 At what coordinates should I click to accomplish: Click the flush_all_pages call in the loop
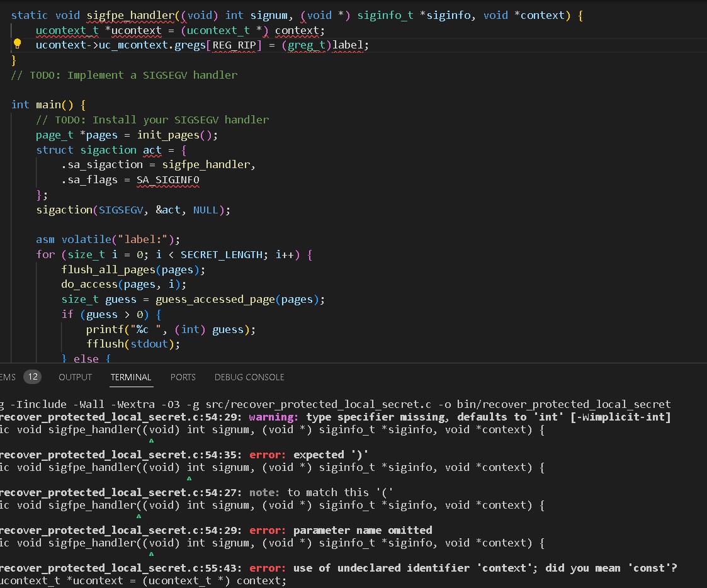108,269
